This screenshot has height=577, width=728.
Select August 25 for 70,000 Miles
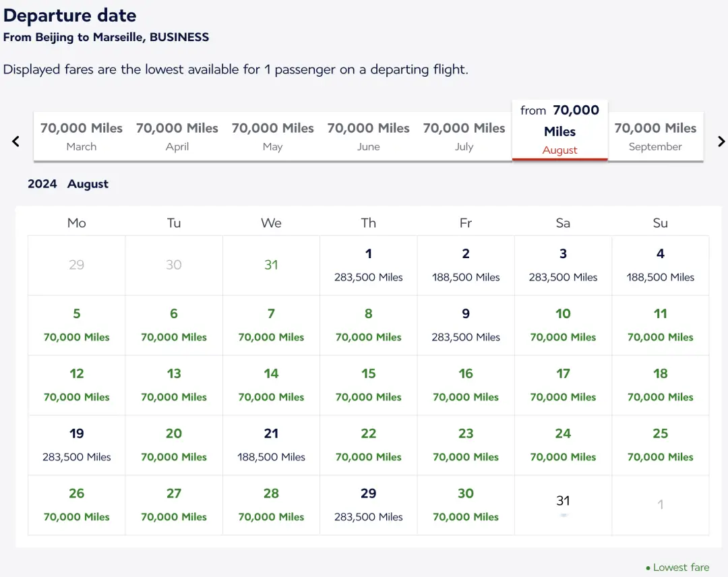click(660, 445)
